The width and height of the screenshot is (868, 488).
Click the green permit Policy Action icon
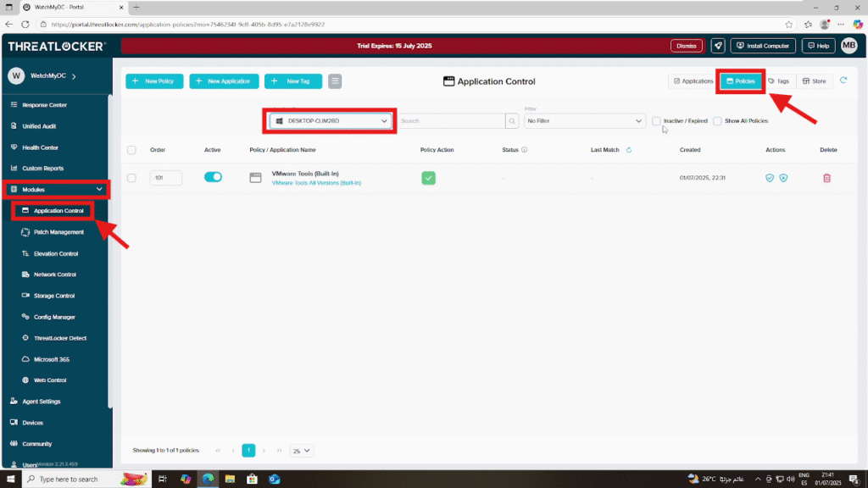click(x=428, y=178)
